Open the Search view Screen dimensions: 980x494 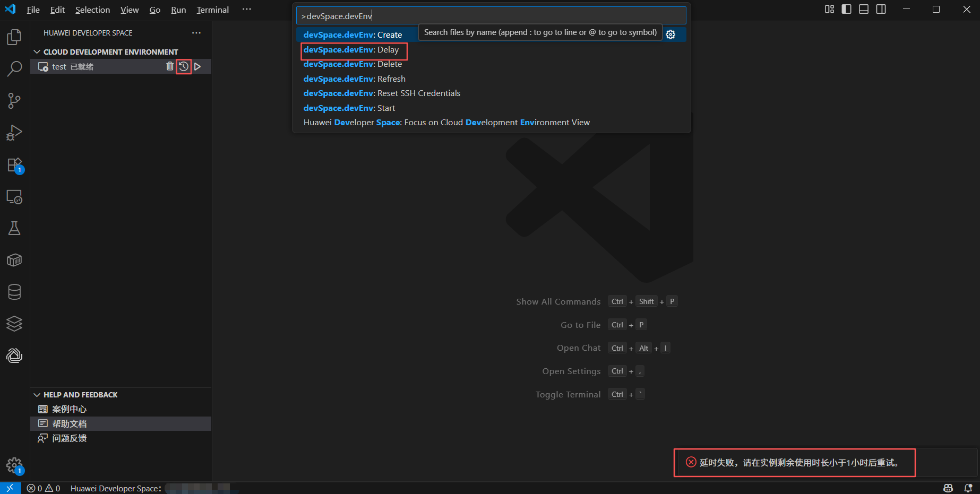coord(14,68)
